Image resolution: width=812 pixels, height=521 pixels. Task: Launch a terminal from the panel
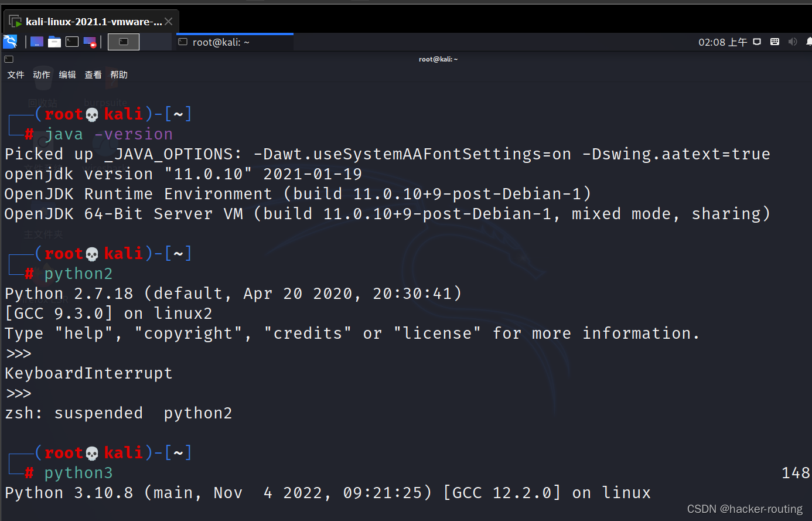[71, 41]
